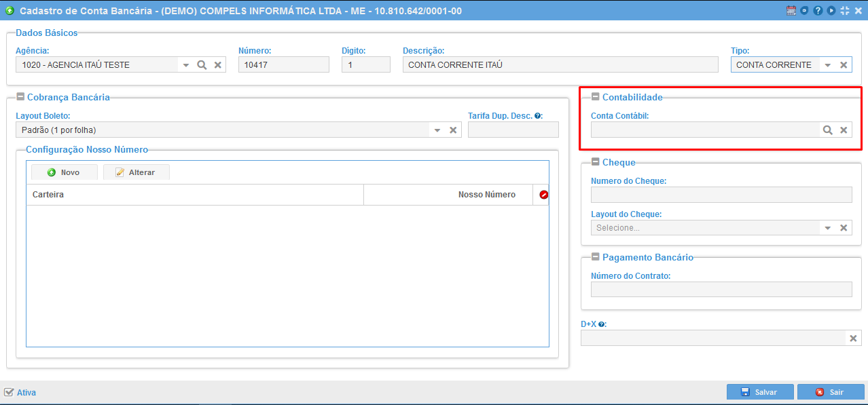Focus the Conta Contábil input field
Screen dimensions: 868x405
click(x=705, y=130)
